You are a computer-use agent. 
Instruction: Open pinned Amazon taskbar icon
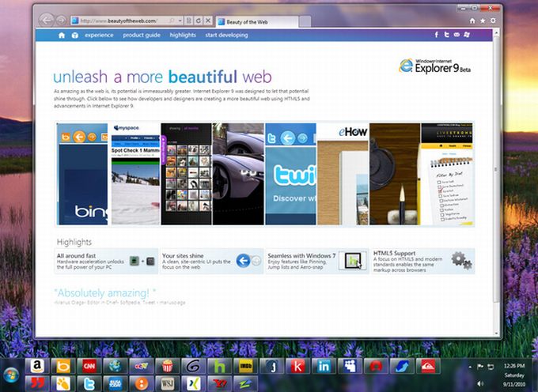click(37, 367)
